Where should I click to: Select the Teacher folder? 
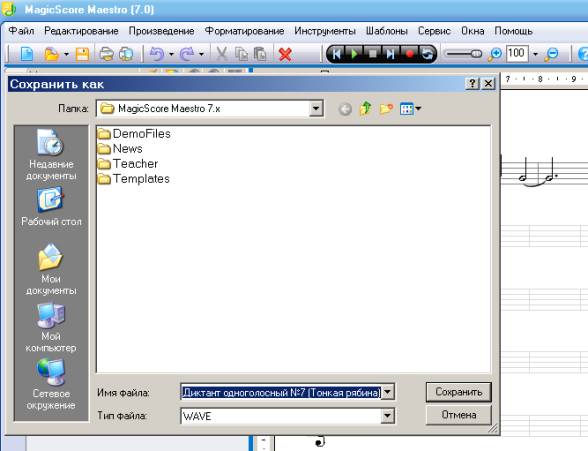[128, 164]
